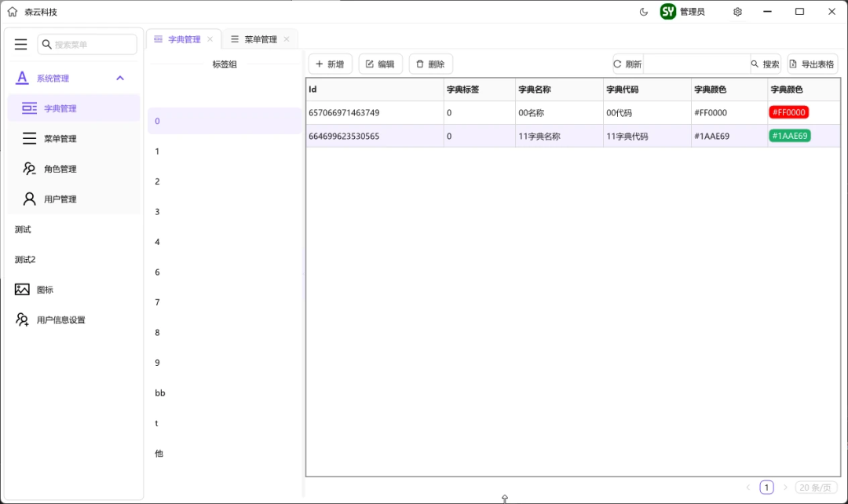Click the 字典标签 column header
Image resolution: width=848 pixels, height=504 pixels.
pyautogui.click(x=479, y=89)
